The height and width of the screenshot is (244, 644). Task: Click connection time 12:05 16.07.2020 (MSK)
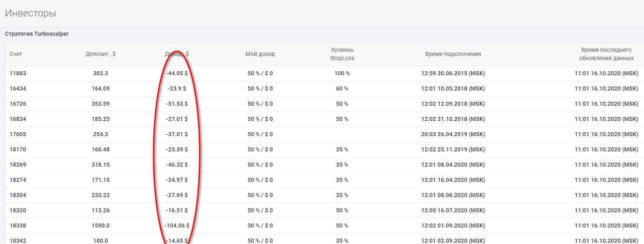pyautogui.click(x=453, y=210)
